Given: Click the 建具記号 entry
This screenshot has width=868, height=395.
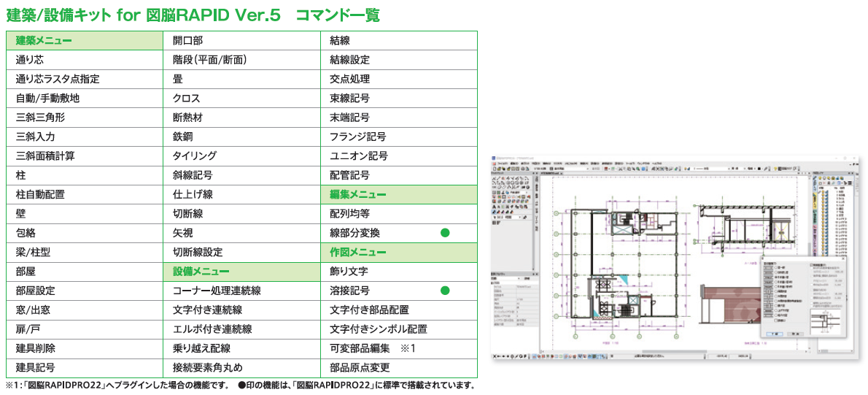Looking at the screenshot, I should click(84, 368).
